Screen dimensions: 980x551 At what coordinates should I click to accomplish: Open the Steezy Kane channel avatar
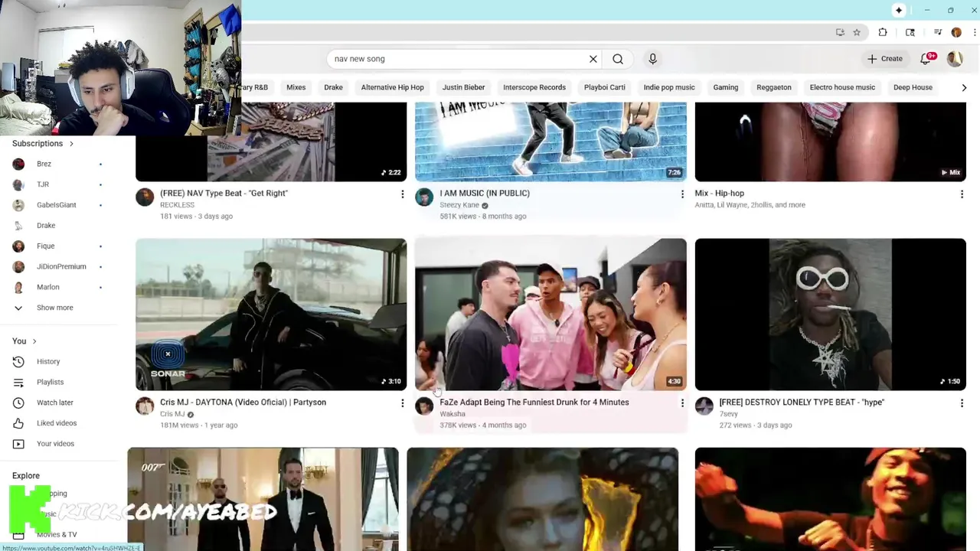click(424, 197)
